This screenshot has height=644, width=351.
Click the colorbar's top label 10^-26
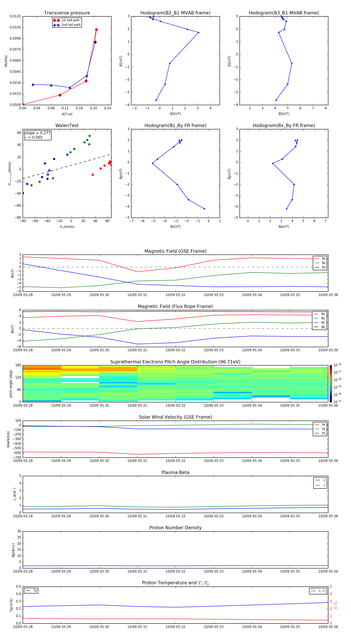[337, 365]
